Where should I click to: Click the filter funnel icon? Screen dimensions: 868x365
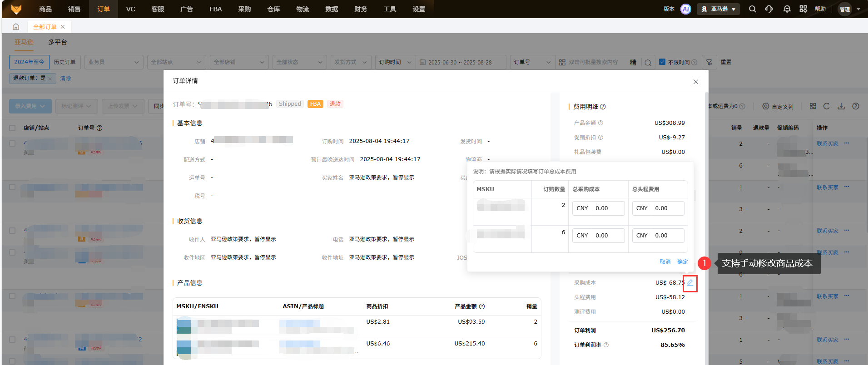pyautogui.click(x=709, y=62)
